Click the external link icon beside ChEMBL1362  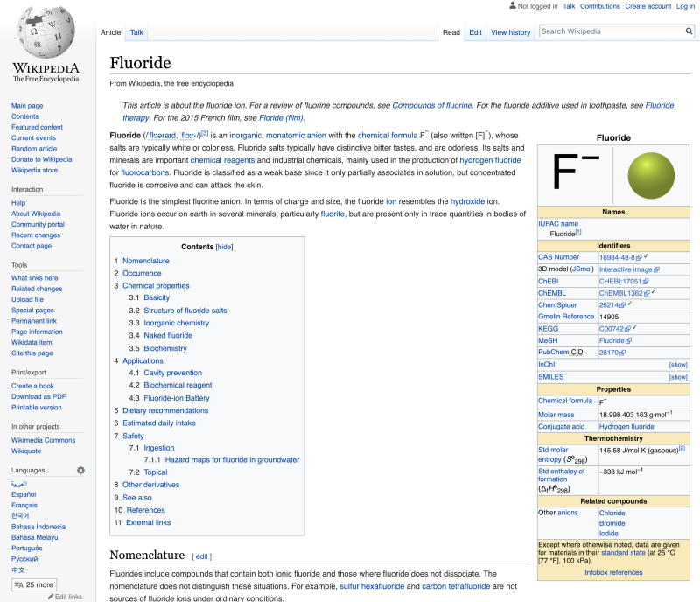(x=647, y=293)
